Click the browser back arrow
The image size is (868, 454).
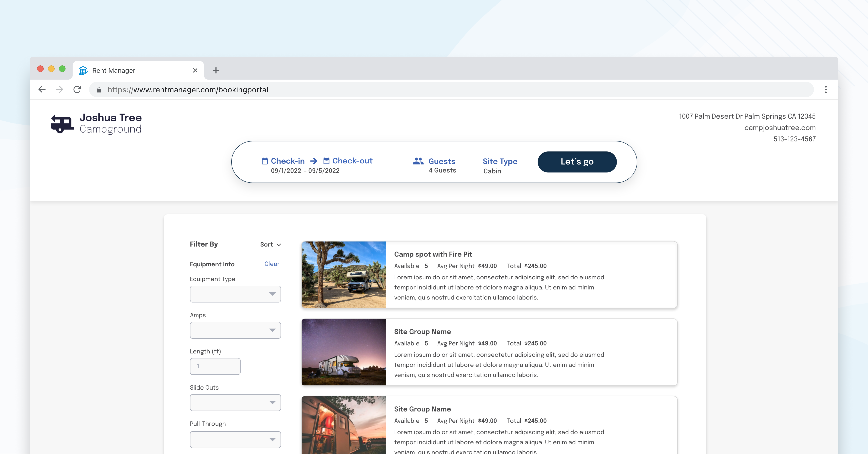coord(42,89)
